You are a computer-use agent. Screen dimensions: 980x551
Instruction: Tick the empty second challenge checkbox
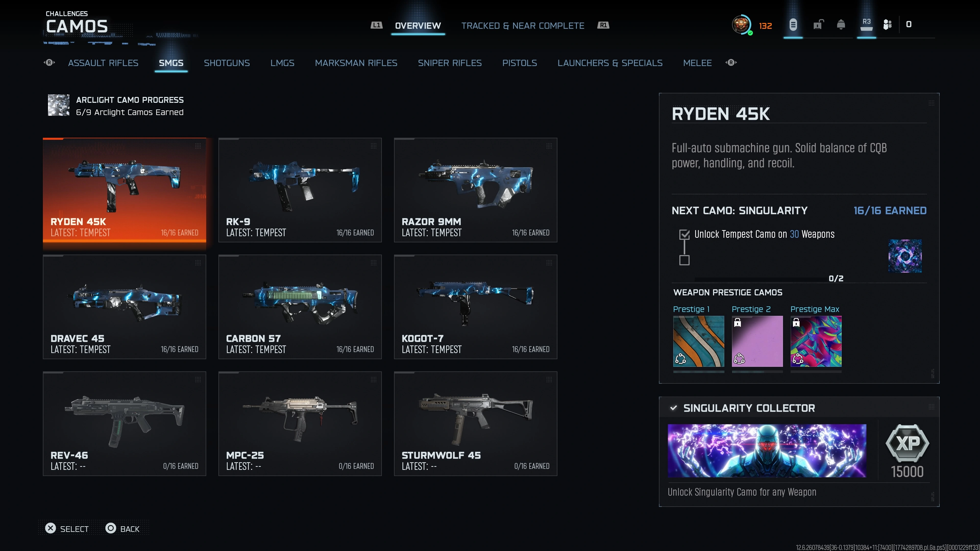684,260
